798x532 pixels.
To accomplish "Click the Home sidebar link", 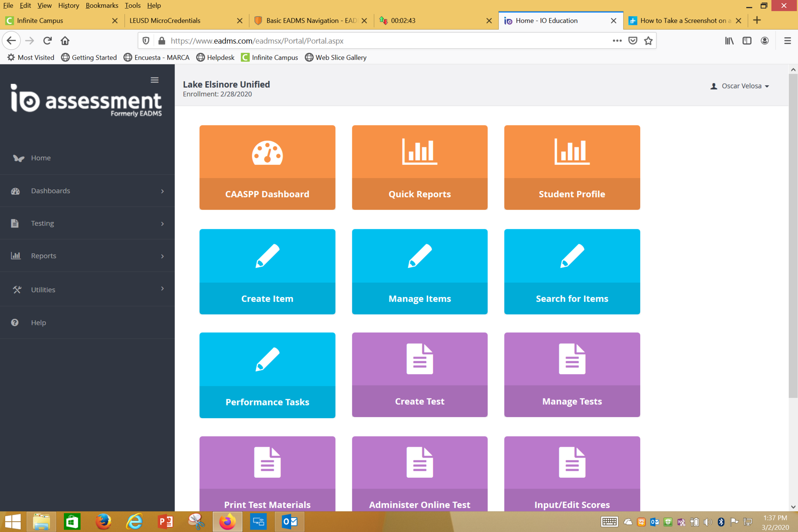I will (41, 158).
